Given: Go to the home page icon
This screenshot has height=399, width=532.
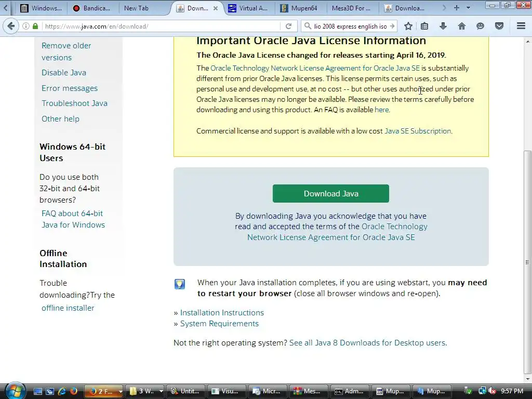Looking at the screenshot, I should point(462,26).
